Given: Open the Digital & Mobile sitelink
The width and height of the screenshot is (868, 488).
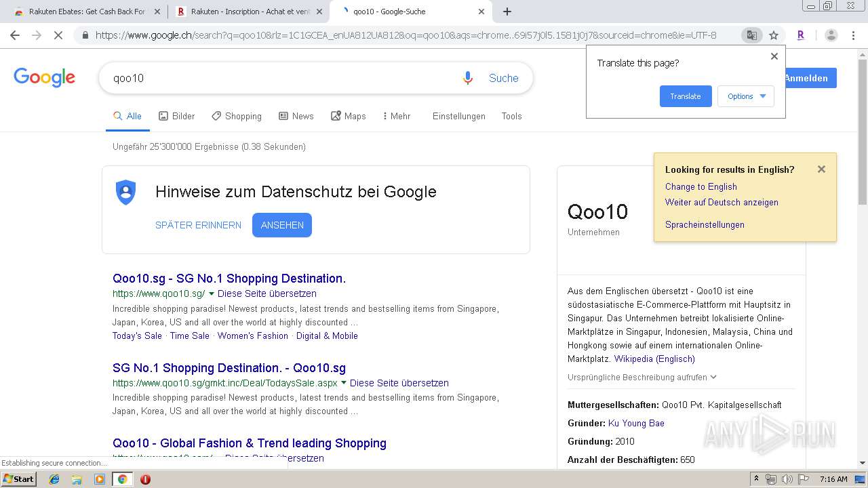Looking at the screenshot, I should click(x=327, y=336).
